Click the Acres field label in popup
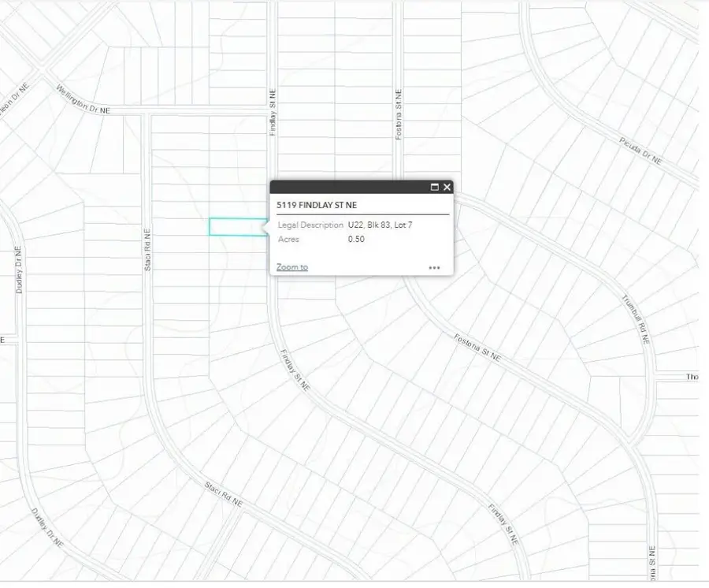 [289, 240]
